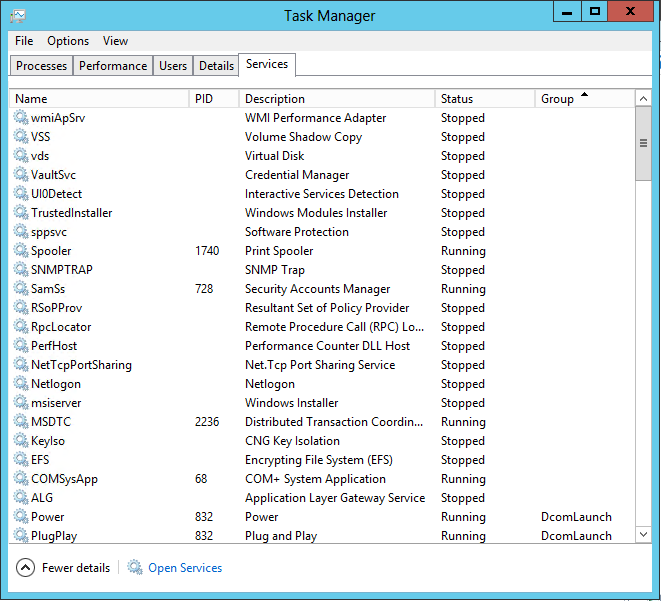Open the Options menu
Screen dimensions: 661x601
pyautogui.click(x=68, y=41)
